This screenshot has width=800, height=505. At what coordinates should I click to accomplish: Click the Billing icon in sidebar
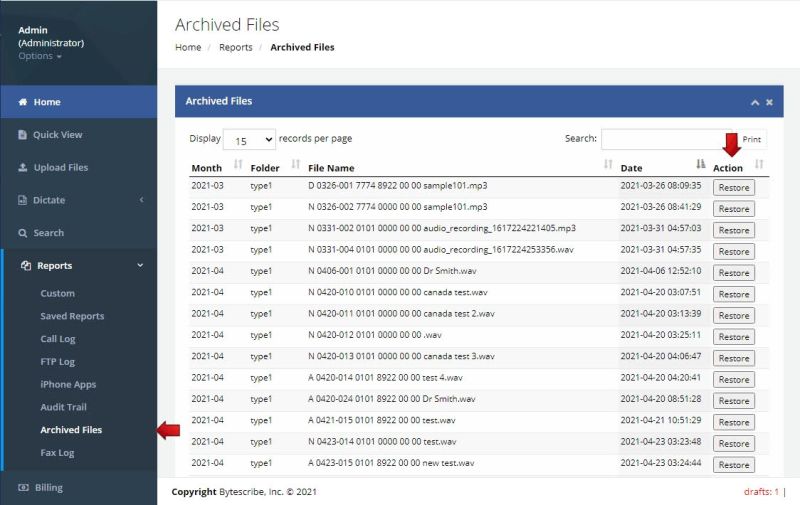tap(24, 488)
